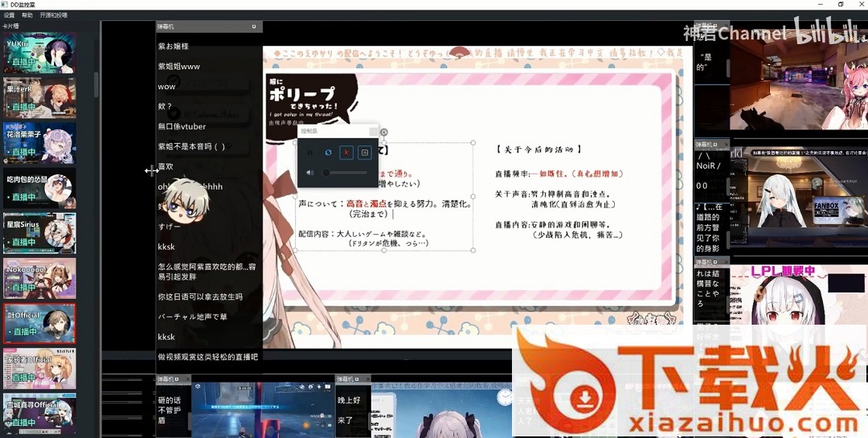The width and height of the screenshot is (868, 438).
Task: Select the 花洛栗栗子 live card
Action: pos(39,143)
